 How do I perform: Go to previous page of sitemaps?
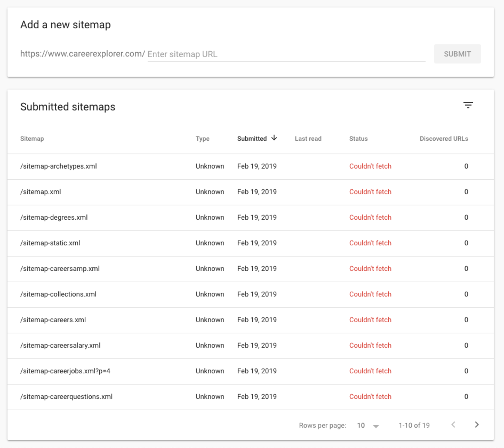tap(453, 425)
